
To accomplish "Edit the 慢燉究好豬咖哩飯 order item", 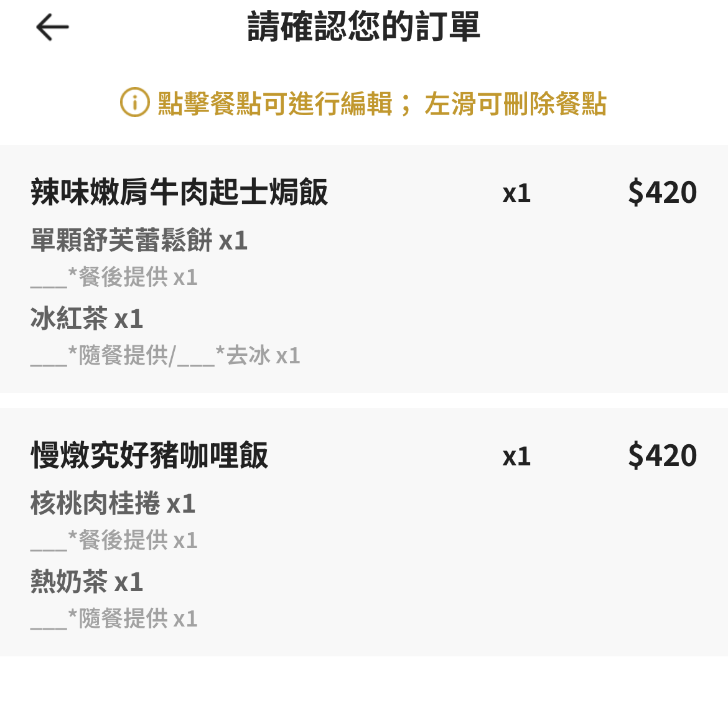I will (149, 455).
